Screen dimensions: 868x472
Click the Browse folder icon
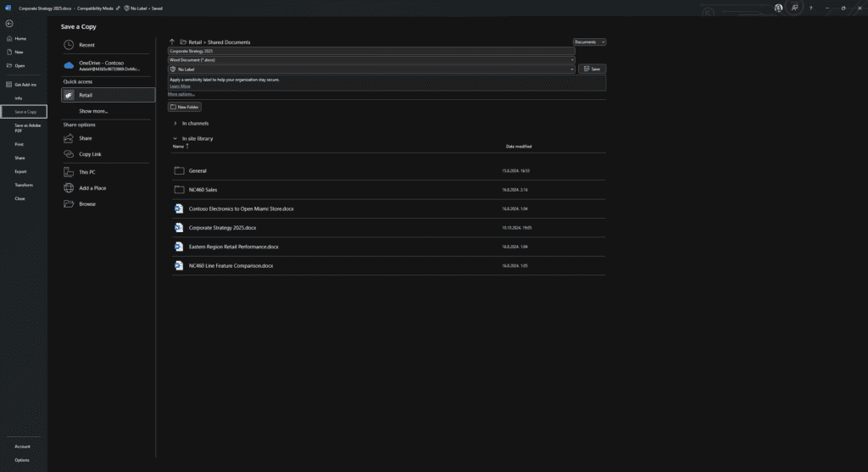(69, 204)
